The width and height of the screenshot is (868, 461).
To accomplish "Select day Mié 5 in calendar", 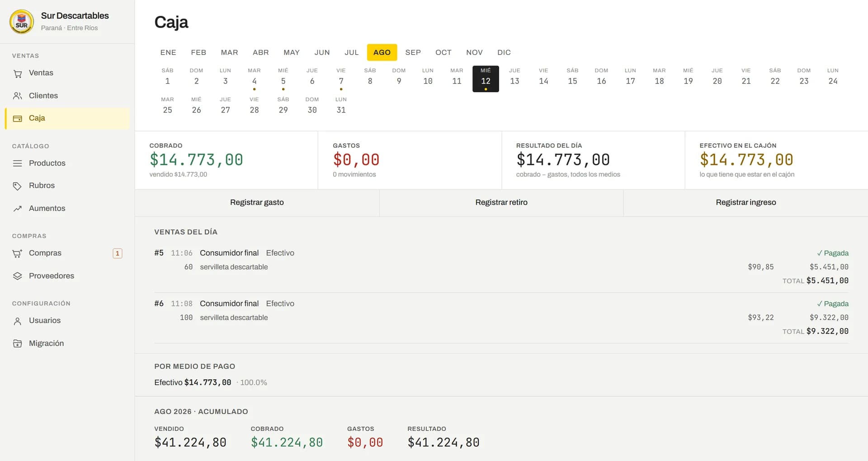I will (283, 79).
